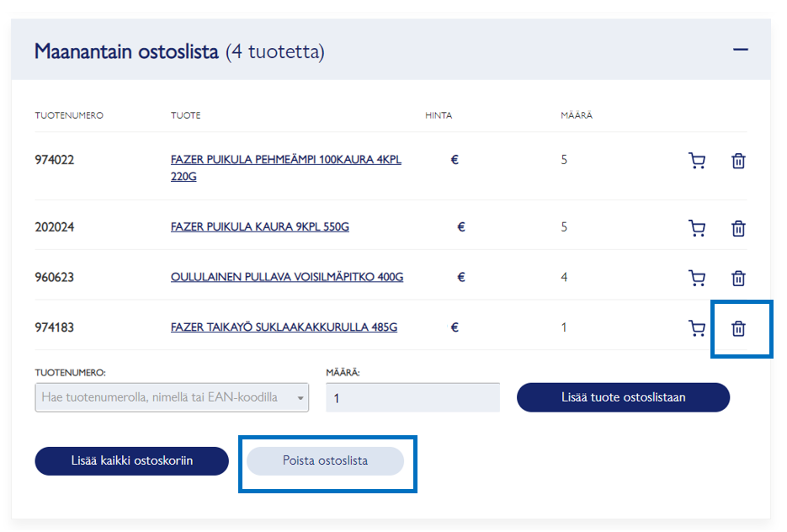Collapse the Maanantain ostoslista panel
This screenshot has width=787, height=532.
click(x=740, y=51)
